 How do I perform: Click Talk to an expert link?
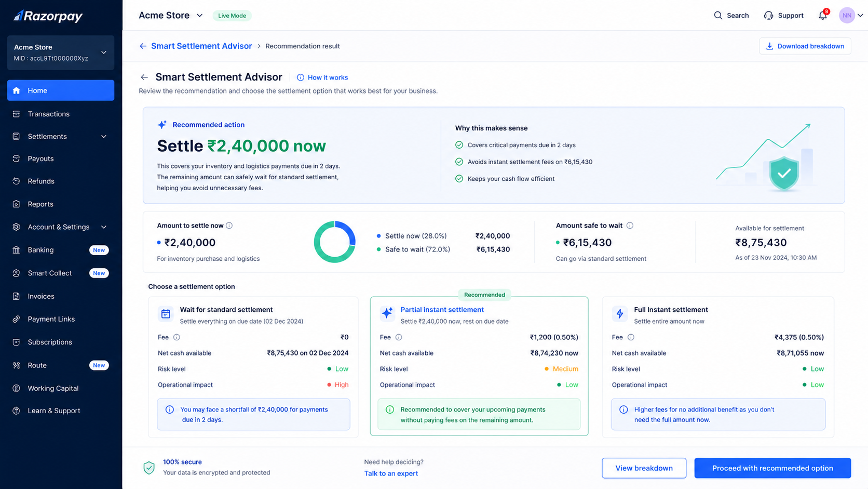click(x=391, y=473)
